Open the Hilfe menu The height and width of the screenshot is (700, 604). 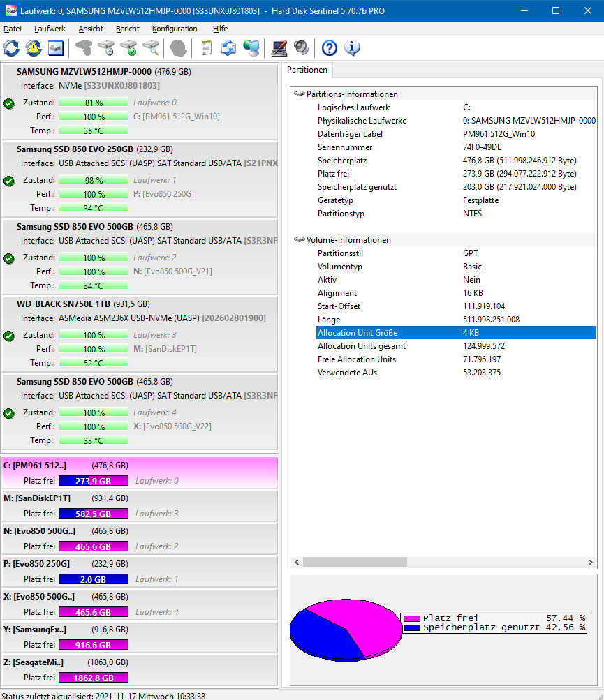point(220,29)
